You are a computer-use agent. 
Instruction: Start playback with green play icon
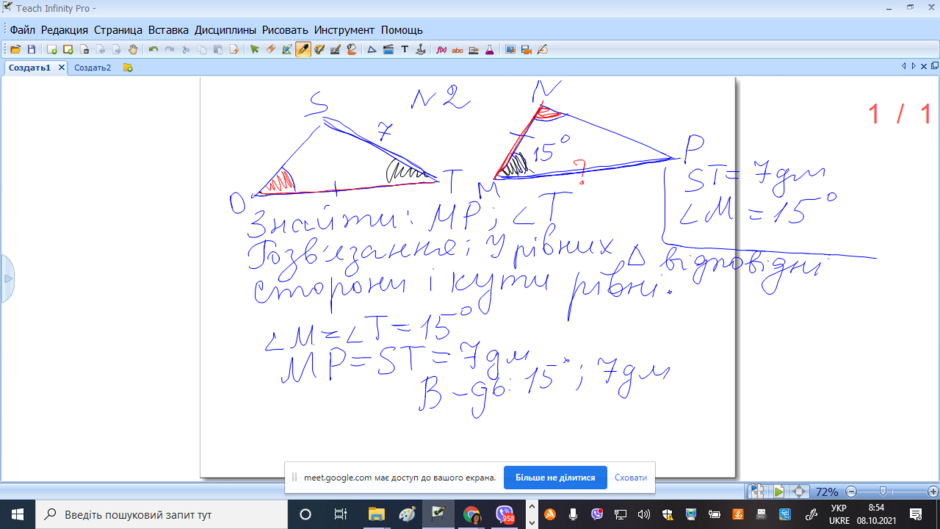tap(779, 492)
